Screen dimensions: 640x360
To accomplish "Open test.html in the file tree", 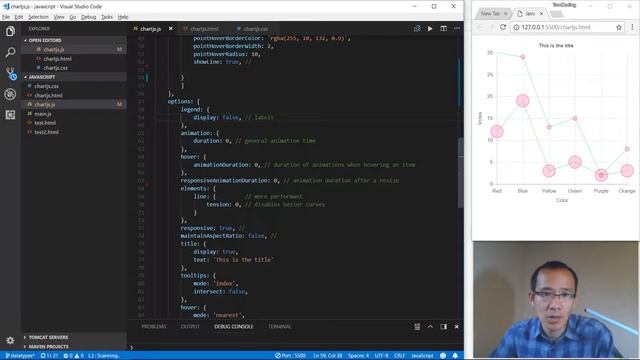I will 45,123.
